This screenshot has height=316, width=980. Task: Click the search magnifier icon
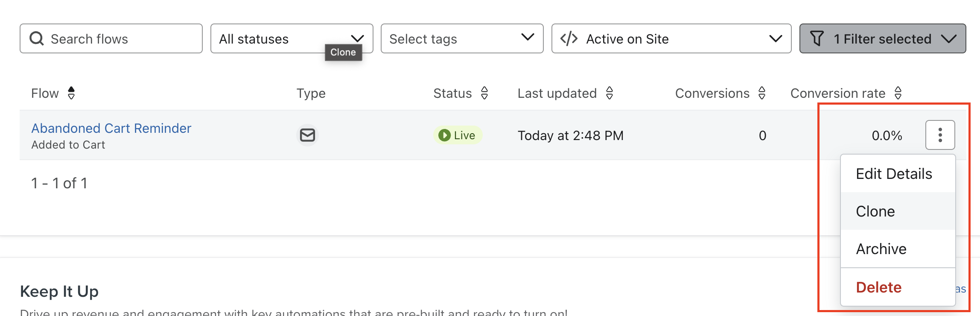(x=37, y=38)
